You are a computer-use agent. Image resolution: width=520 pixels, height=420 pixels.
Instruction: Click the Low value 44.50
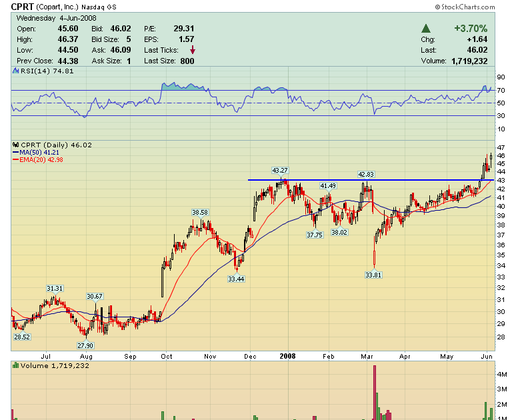[x=67, y=50]
